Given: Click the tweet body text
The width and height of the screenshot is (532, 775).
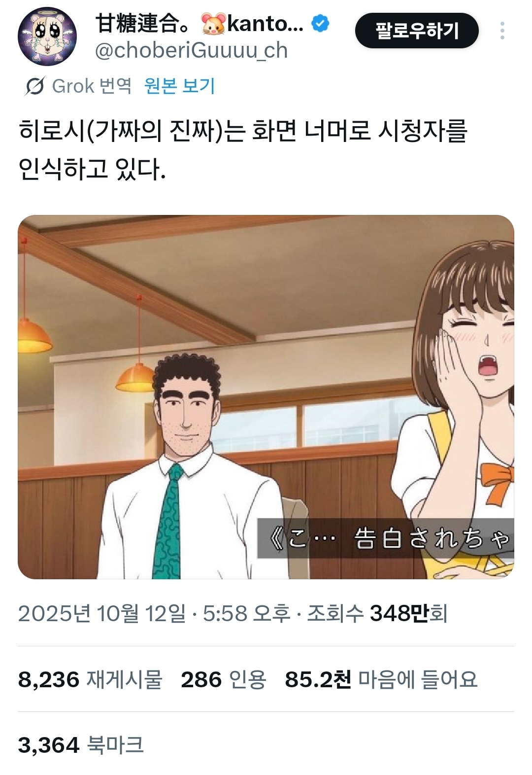Looking at the screenshot, I should (242, 150).
